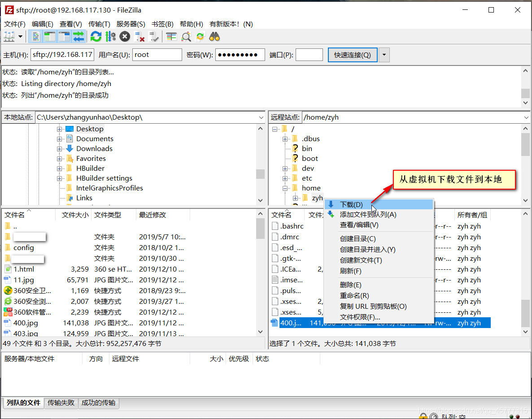Choose 添加文件到队列(A) from context menu
Screen dimensions: 532x419
tap(379, 215)
